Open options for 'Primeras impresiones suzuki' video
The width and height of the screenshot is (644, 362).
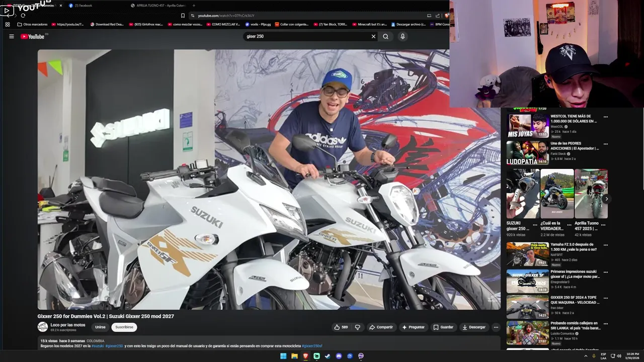point(606,272)
